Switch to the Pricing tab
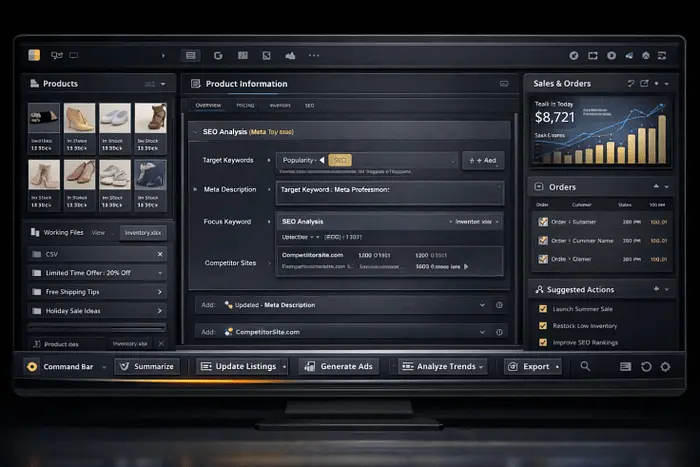The width and height of the screenshot is (700, 467). (x=245, y=105)
